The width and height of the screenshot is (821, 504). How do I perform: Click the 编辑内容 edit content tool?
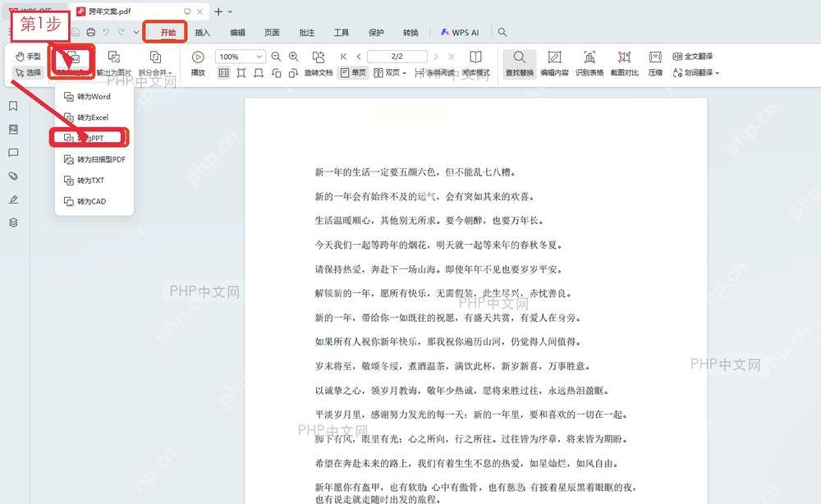(x=554, y=63)
